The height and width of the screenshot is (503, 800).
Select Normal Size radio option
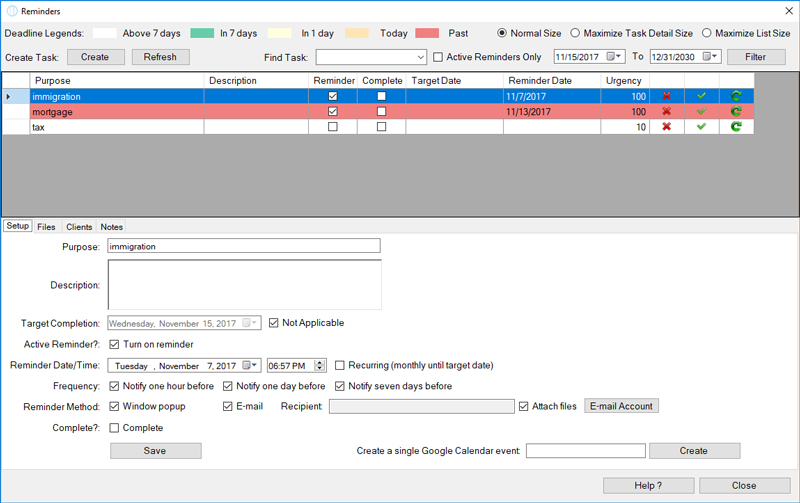[502, 33]
